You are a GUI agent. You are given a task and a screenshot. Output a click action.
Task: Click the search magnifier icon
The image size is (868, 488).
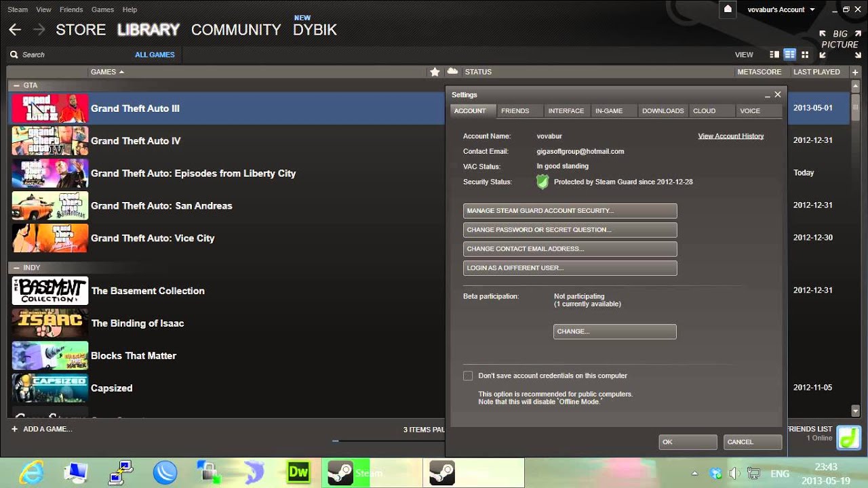[x=14, y=55]
